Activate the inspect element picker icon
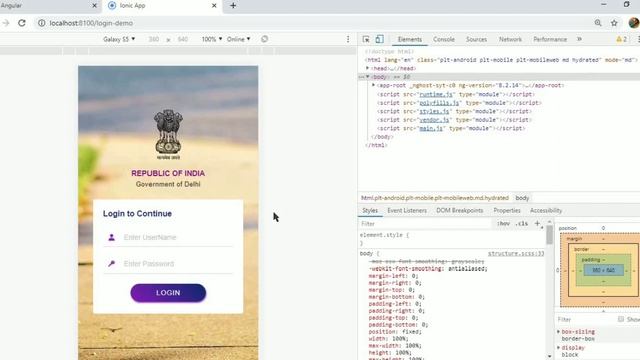The height and width of the screenshot is (360, 640). [x=366, y=39]
